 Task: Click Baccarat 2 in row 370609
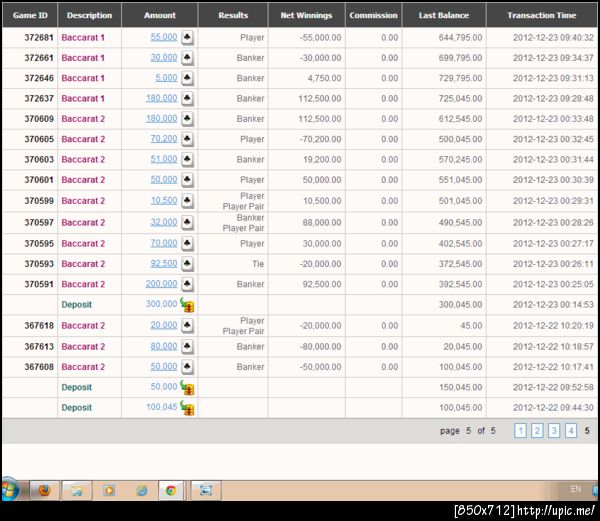click(x=83, y=119)
